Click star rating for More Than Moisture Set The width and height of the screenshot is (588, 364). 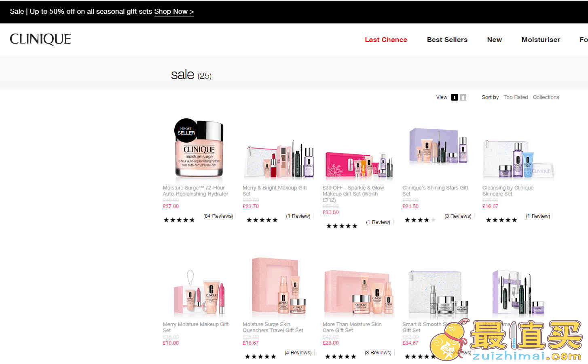pos(341,357)
